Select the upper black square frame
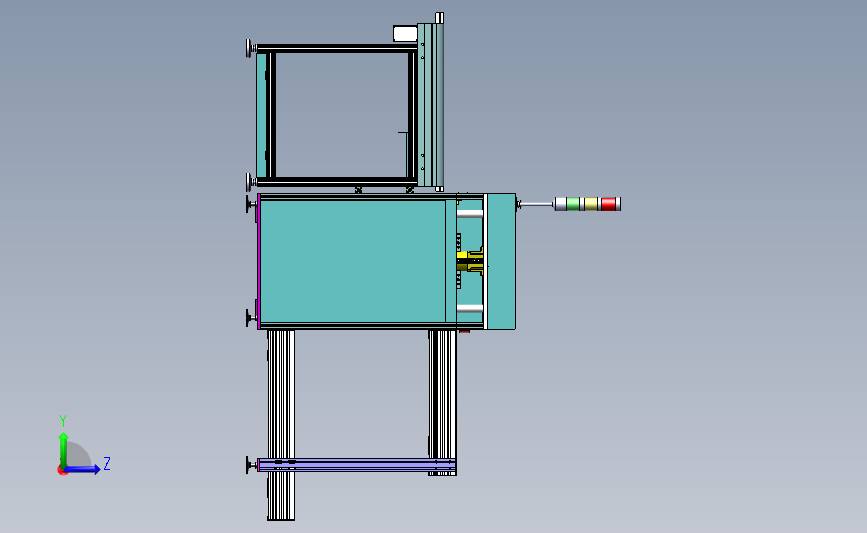Image resolution: width=867 pixels, height=533 pixels. tap(337, 115)
